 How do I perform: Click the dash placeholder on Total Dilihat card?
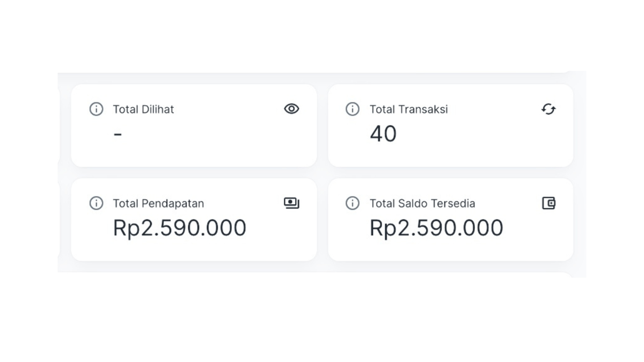point(118,134)
